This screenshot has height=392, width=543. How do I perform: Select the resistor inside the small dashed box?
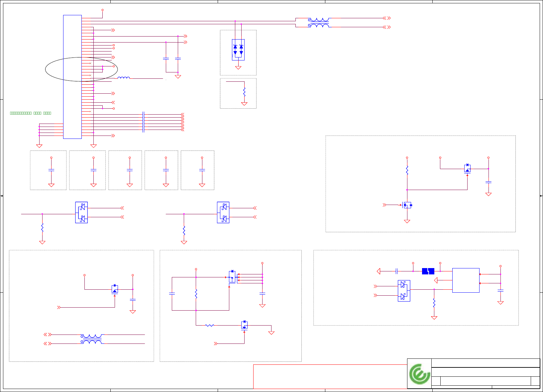244,92
